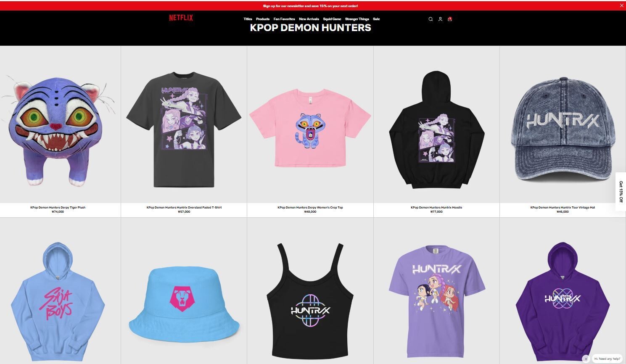The height and width of the screenshot is (364, 626).
Task: Click the Netflix logo
Action: 181,18
